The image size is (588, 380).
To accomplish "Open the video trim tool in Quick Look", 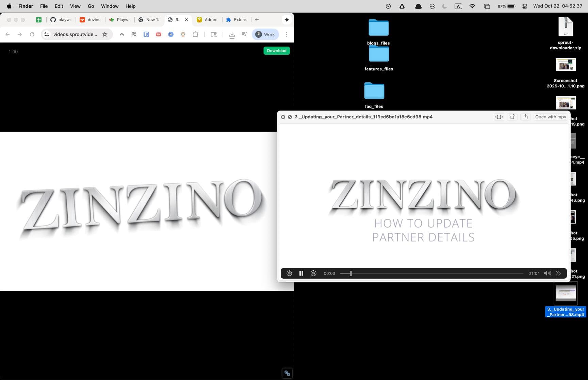I will click(499, 117).
